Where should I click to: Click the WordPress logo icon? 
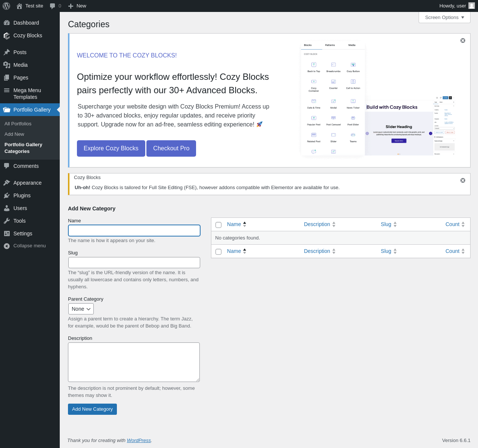click(x=6, y=6)
